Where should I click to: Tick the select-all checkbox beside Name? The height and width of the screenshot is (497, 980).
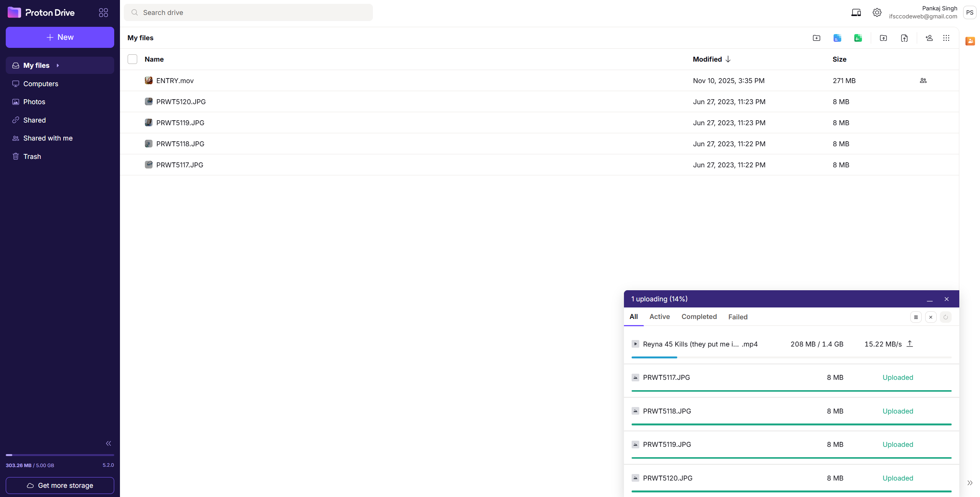[x=132, y=59]
